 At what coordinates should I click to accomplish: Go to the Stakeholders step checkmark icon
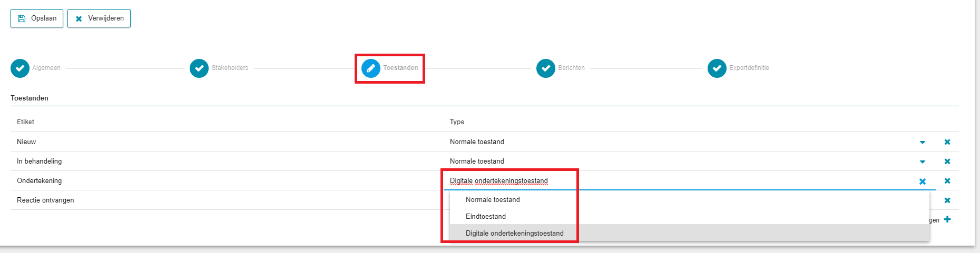[199, 68]
